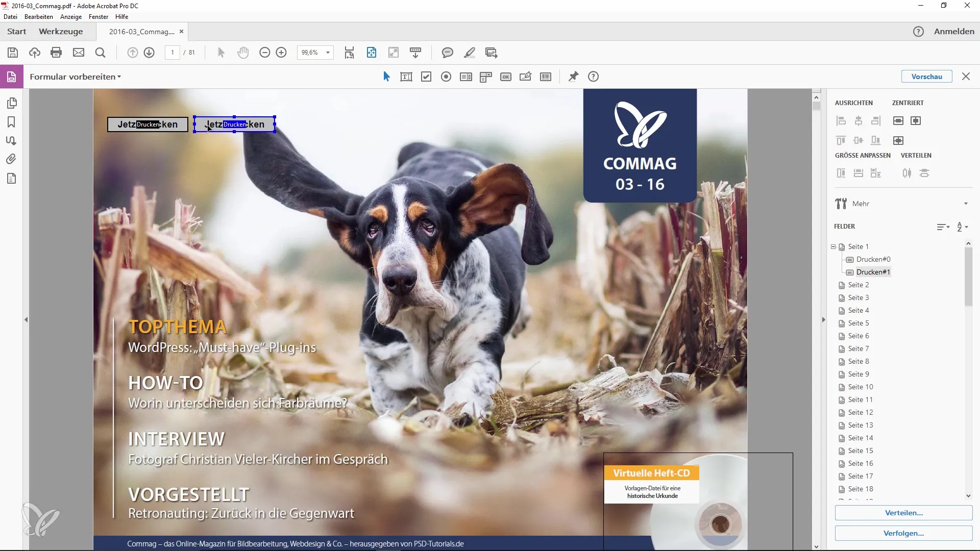Open the attachments panel paperclip icon
Image resolution: width=980 pixels, height=551 pixels.
[11, 159]
